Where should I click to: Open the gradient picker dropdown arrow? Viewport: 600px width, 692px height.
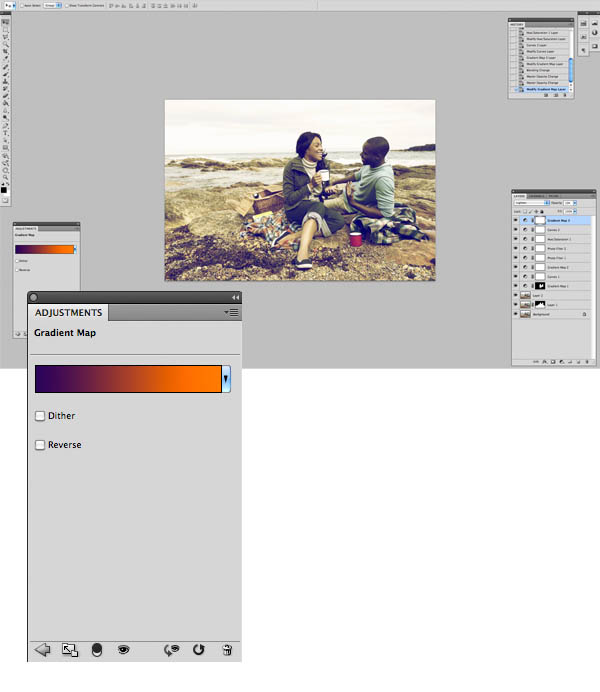click(226, 379)
